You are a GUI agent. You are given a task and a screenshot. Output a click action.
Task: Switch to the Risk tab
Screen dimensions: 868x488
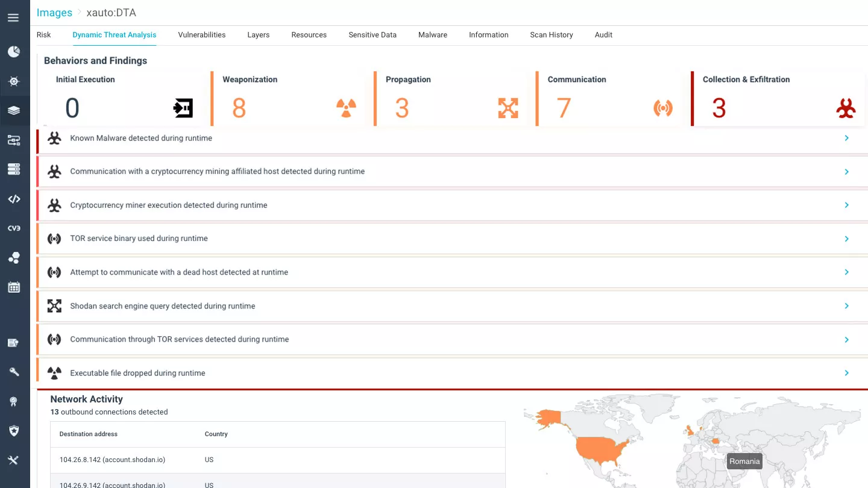(43, 35)
